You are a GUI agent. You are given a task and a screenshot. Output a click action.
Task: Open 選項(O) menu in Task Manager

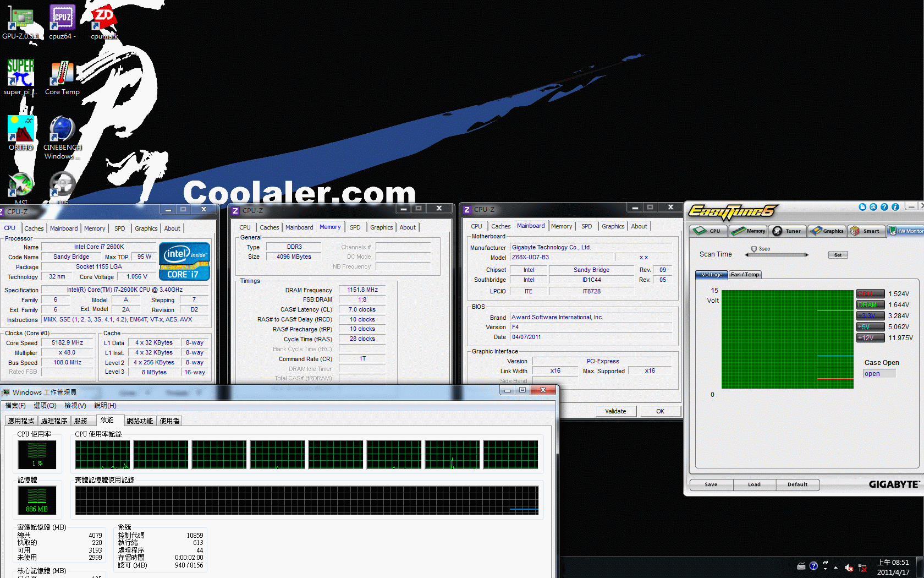(x=45, y=406)
